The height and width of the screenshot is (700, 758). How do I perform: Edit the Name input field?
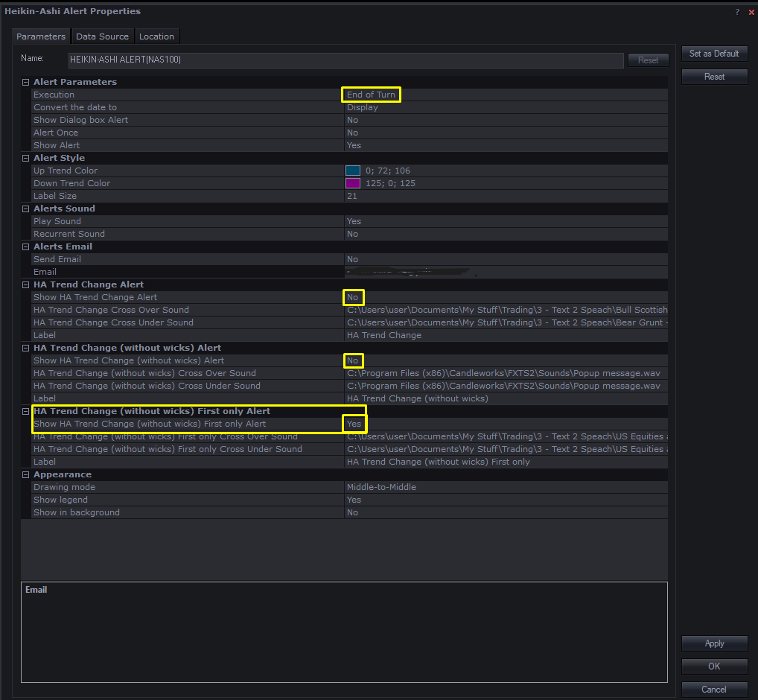tap(345, 60)
